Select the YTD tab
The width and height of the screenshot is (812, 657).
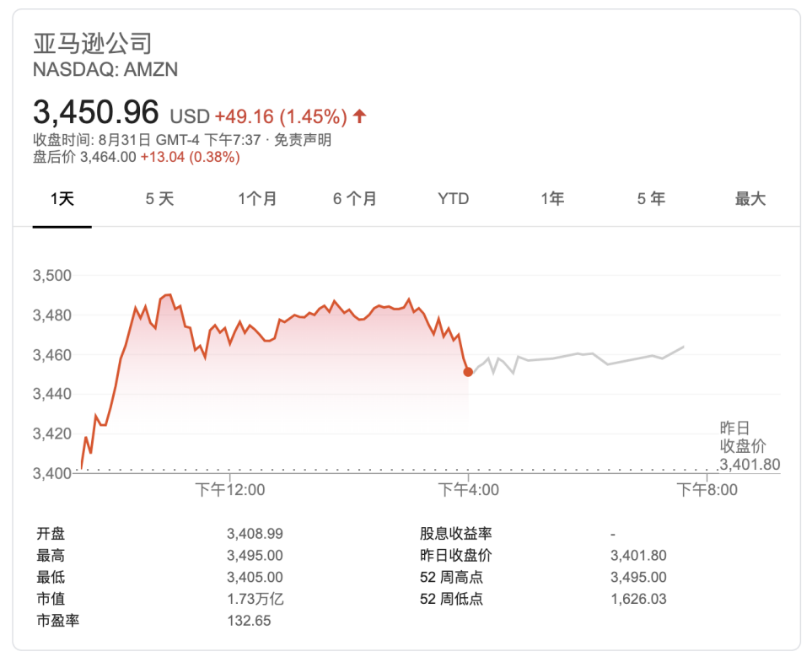[x=453, y=198]
